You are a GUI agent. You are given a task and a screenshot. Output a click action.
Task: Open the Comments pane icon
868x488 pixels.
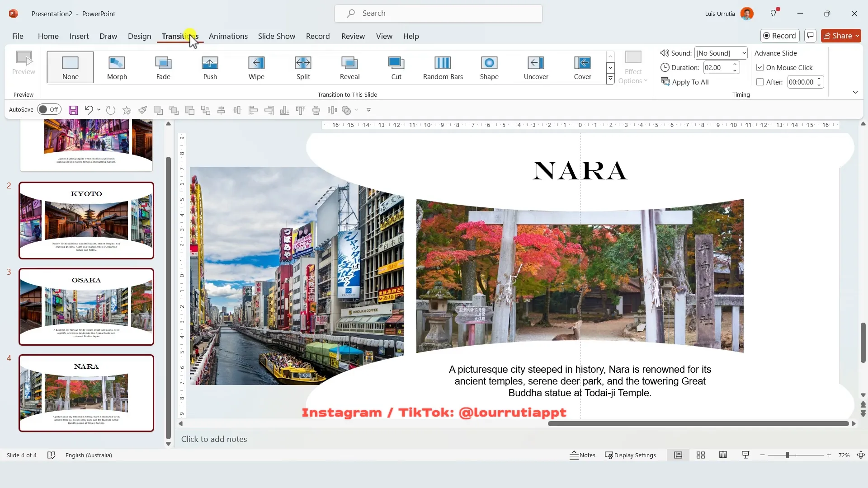(x=810, y=36)
